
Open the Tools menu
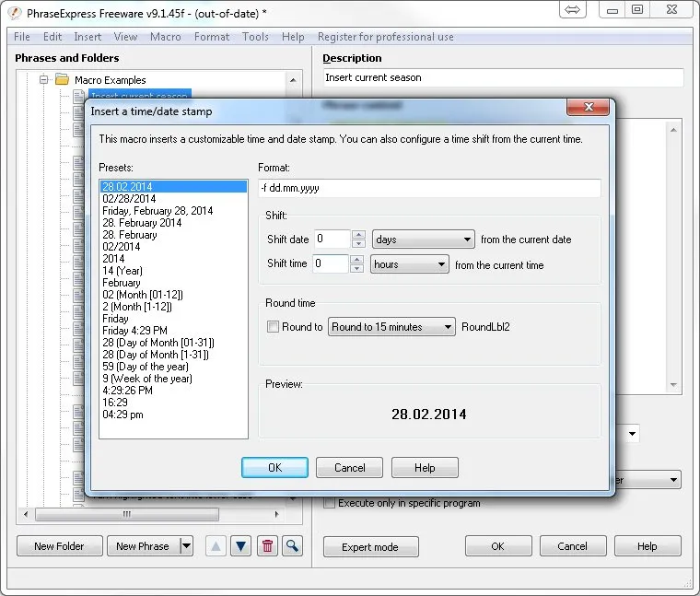pyautogui.click(x=255, y=37)
